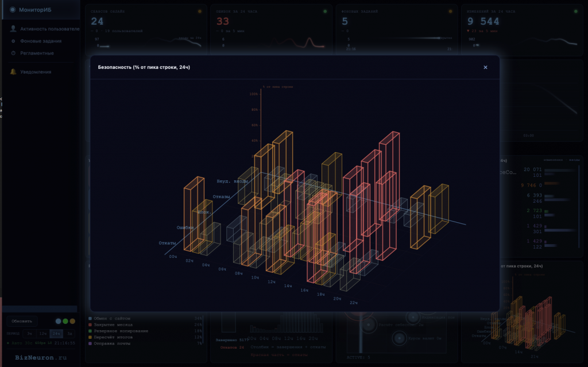588x367 pixels.
Task: Click the red swatch beside Закрытие месяца
Action: [90, 324]
